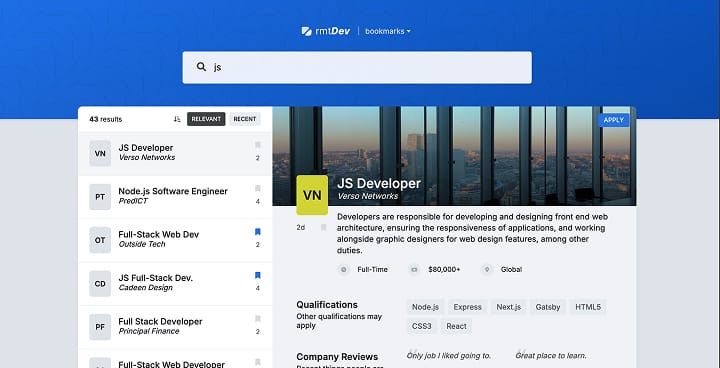Bookmark the JS Developer list item
The image size is (720, 368).
tap(258, 145)
